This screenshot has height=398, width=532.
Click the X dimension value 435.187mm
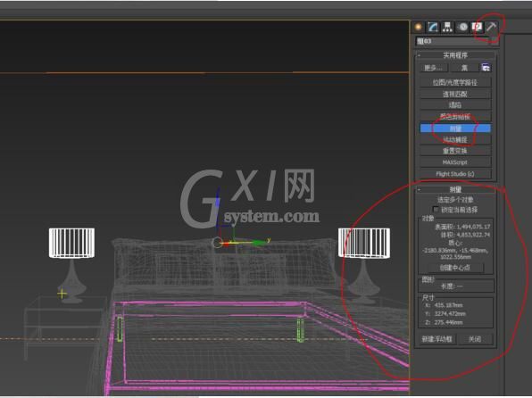(x=448, y=305)
